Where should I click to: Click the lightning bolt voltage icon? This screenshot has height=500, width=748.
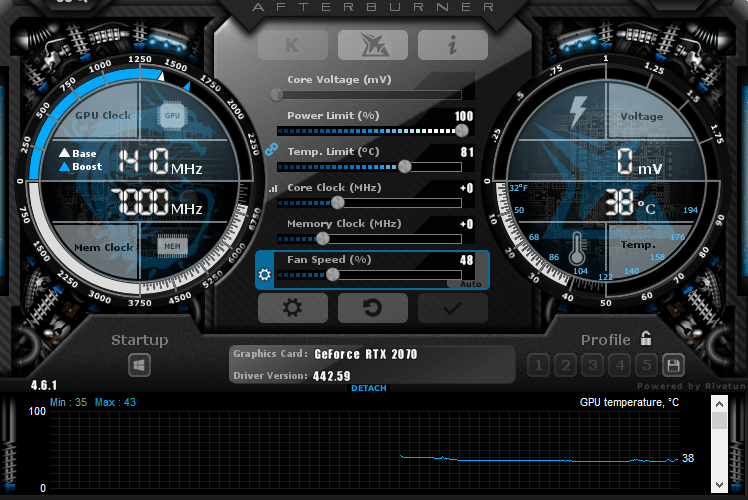pyautogui.click(x=578, y=112)
